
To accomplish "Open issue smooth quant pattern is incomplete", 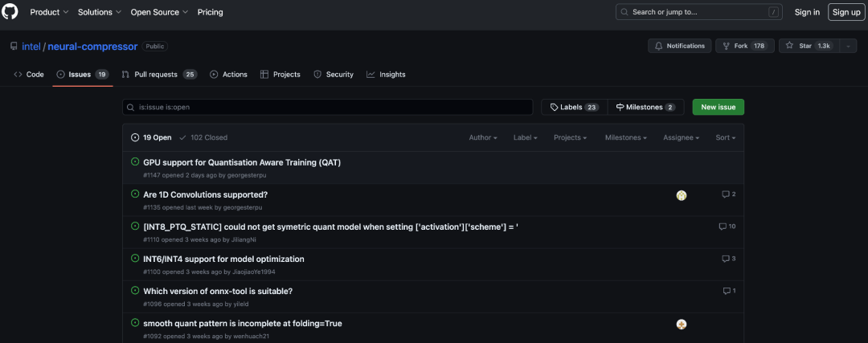I will pyautogui.click(x=243, y=323).
